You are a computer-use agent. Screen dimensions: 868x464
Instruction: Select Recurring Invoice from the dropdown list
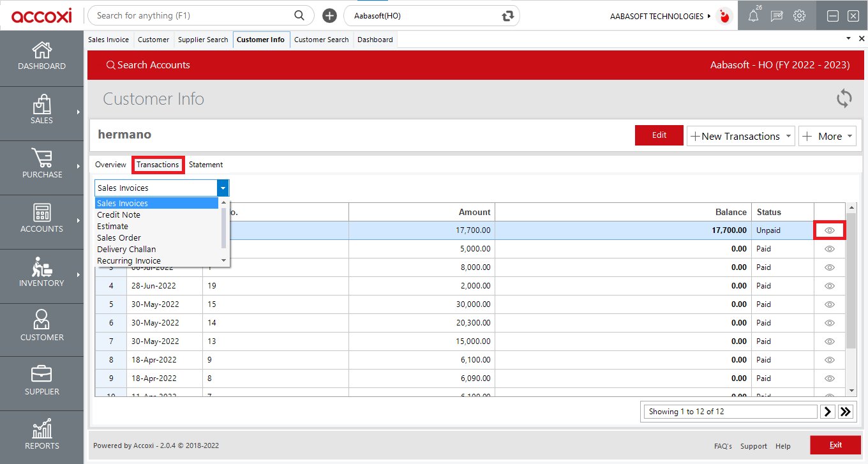click(x=157, y=261)
